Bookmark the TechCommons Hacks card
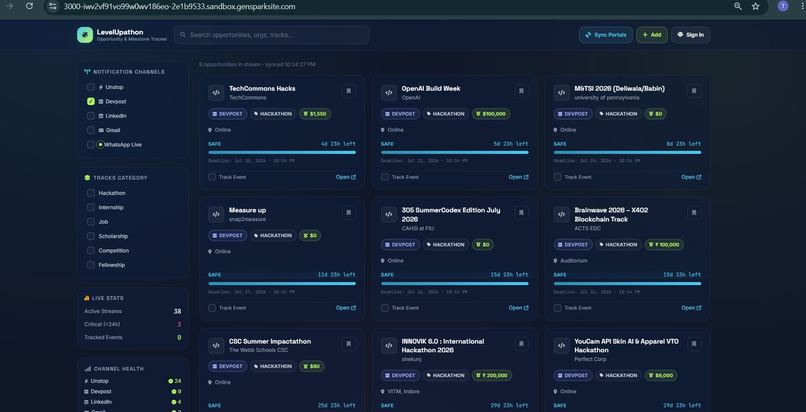This screenshot has width=806, height=412. [x=349, y=91]
